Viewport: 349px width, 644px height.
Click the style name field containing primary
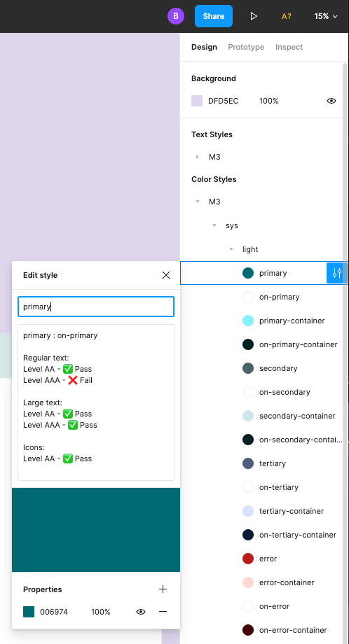[96, 307]
